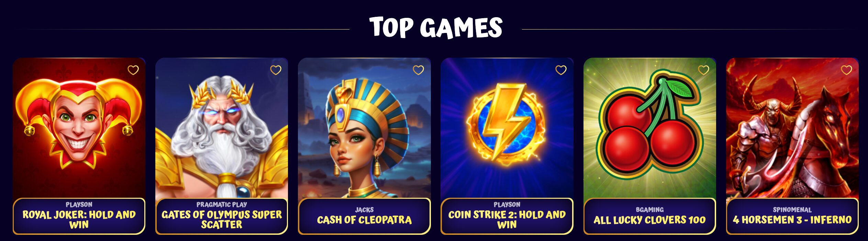Toggle favorite heart on All Lucky Clovers 100
Screen dimensions: 868x241
703,70
